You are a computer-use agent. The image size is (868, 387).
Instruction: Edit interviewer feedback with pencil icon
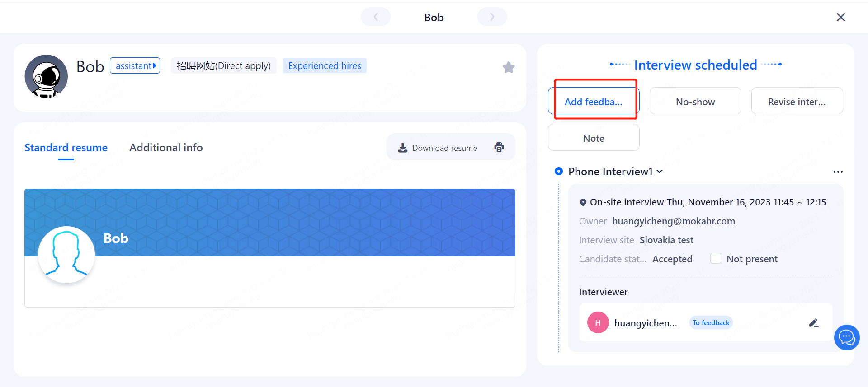tap(813, 323)
